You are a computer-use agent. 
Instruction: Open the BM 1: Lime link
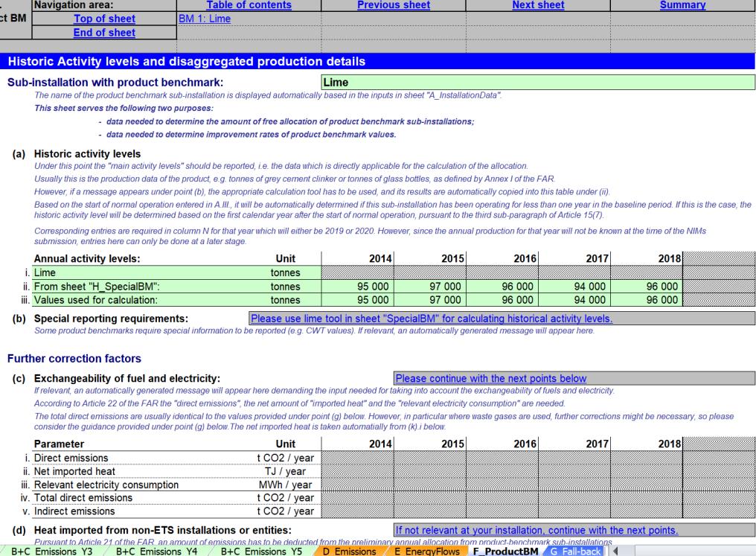pos(205,19)
